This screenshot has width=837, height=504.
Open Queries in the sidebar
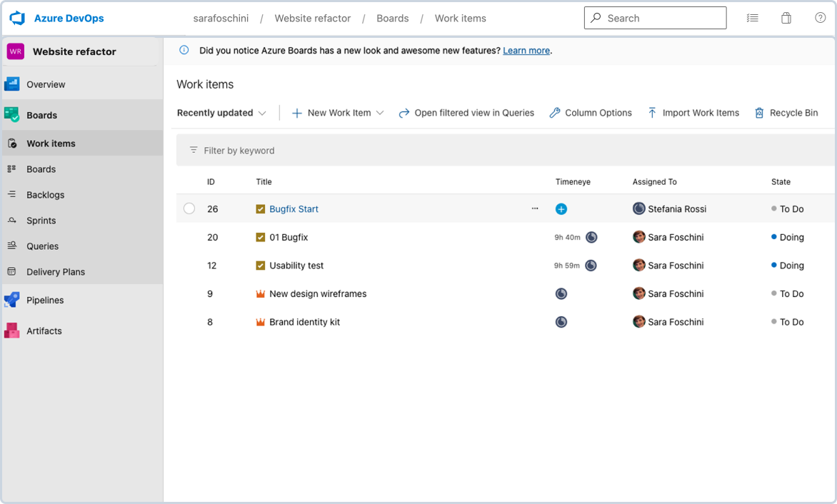tap(83, 246)
